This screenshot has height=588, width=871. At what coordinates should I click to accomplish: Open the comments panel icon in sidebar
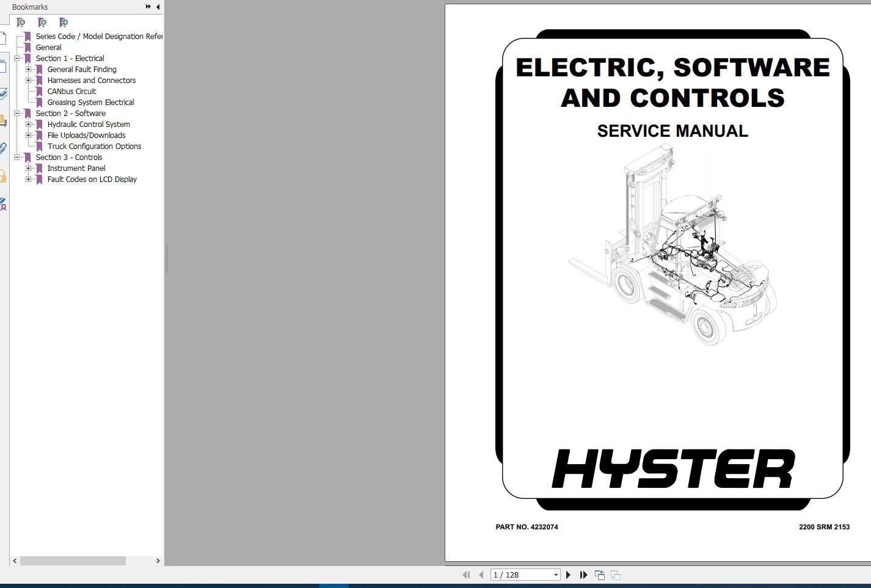(x=3, y=121)
